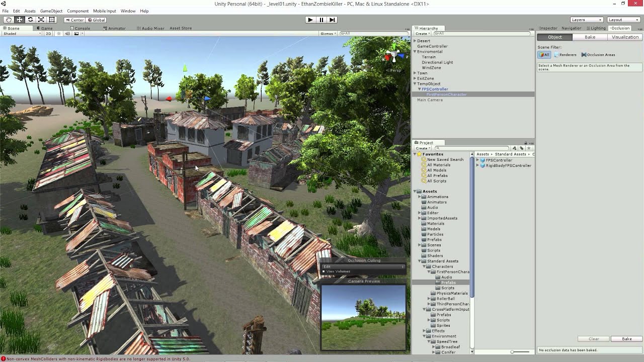Click the scene effects image icon
Screen dimensions: 644x362
pyautogui.click(x=76, y=34)
